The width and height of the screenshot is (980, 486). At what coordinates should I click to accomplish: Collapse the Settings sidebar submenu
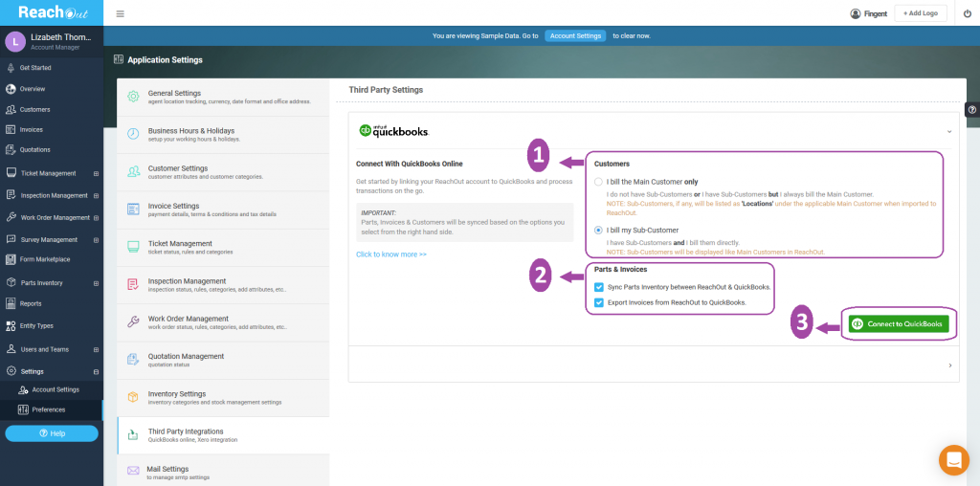96,372
